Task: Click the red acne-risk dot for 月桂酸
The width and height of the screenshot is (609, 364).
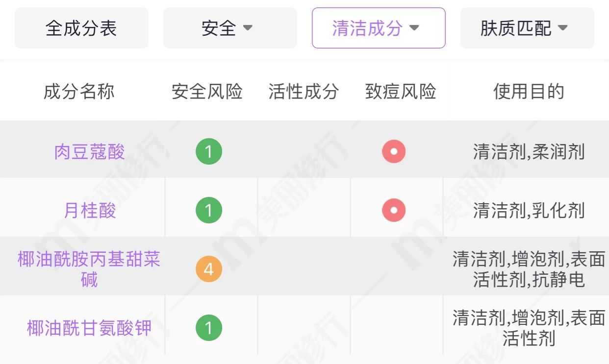Action: click(394, 210)
